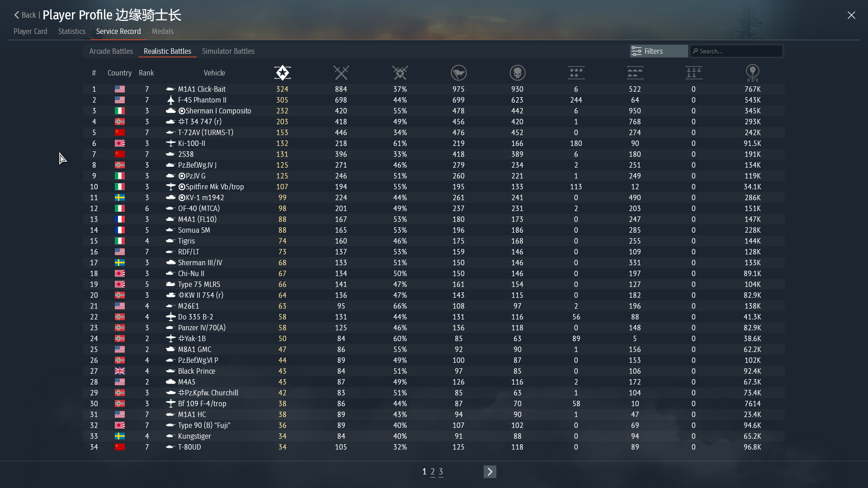The height and width of the screenshot is (488, 868).
Task: Sort by # column header
Action: point(94,73)
